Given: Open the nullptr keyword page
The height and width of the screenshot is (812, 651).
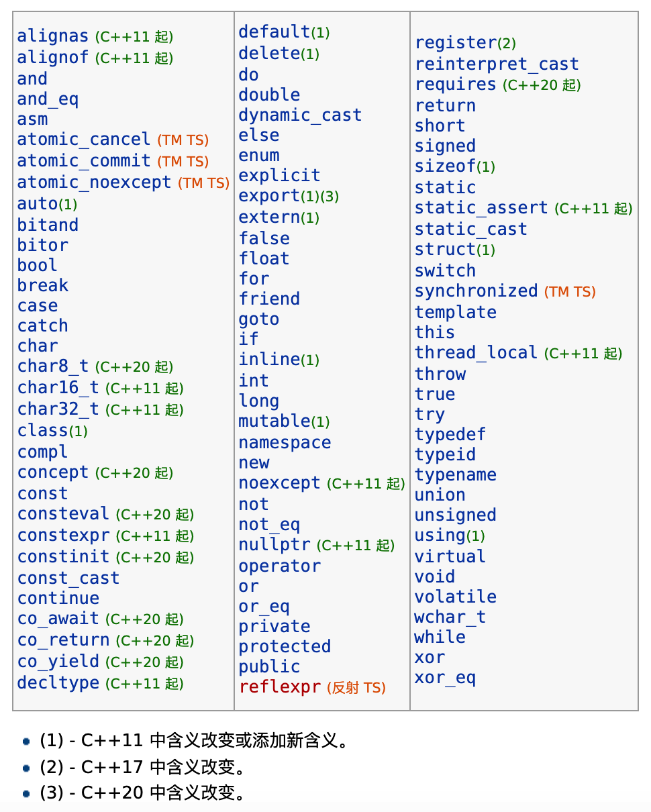Looking at the screenshot, I should point(274,545).
